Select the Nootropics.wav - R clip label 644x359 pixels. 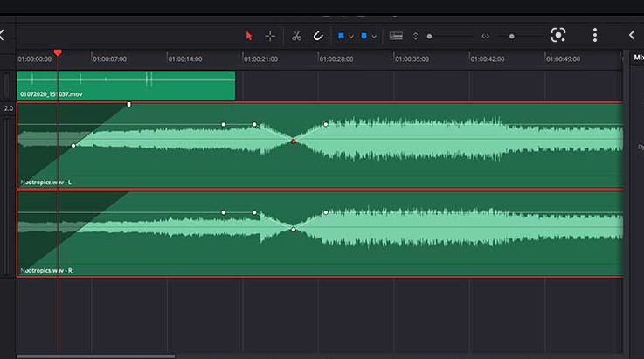[45, 270]
